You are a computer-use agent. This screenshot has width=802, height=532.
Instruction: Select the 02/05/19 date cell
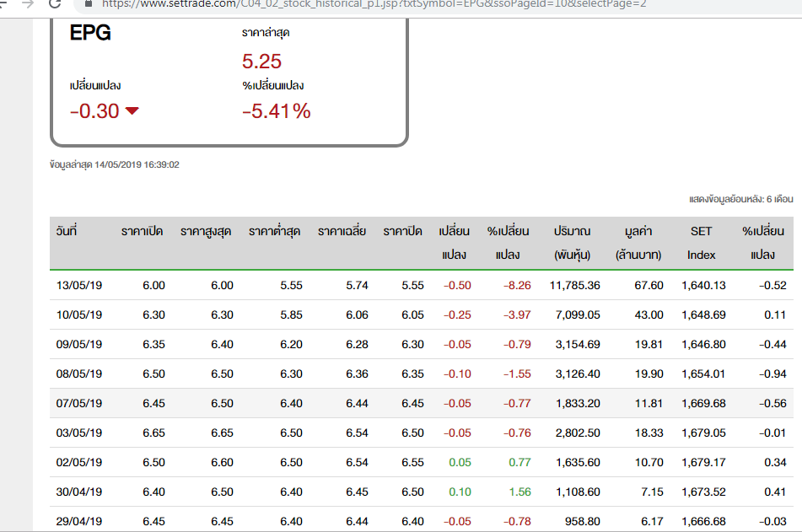(x=79, y=462)
